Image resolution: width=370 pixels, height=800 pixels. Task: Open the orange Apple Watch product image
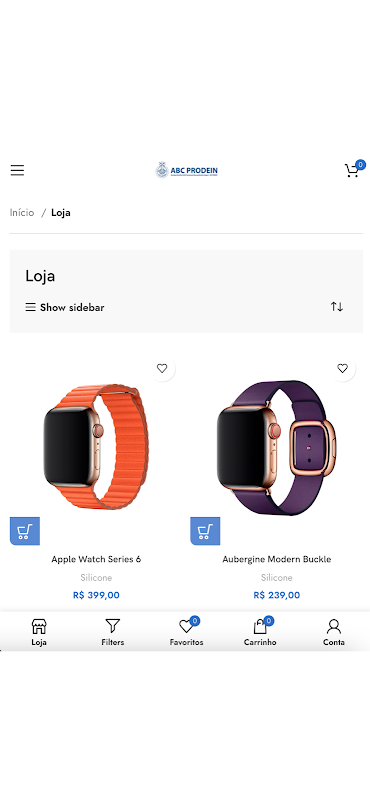coord(96,447)
